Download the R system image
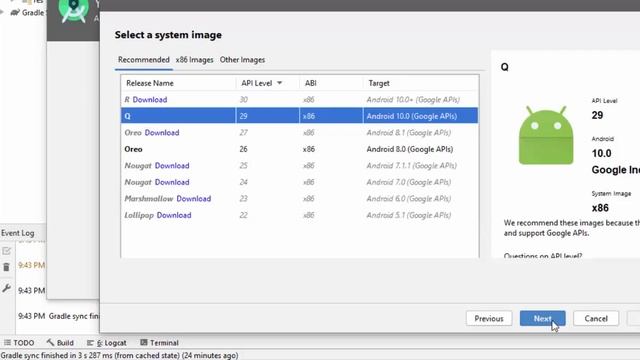Screen dimensions: 640x360 [150, 100]
